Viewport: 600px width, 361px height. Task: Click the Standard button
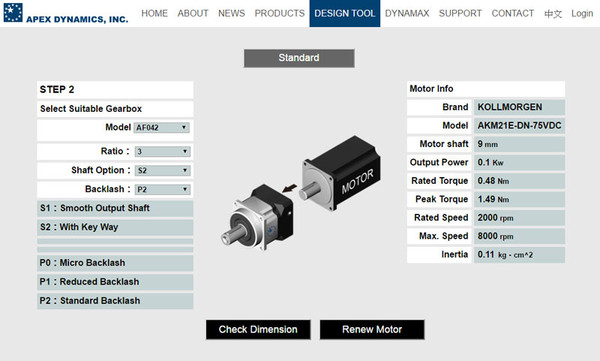pyautogui.click(x=299, y=58)
